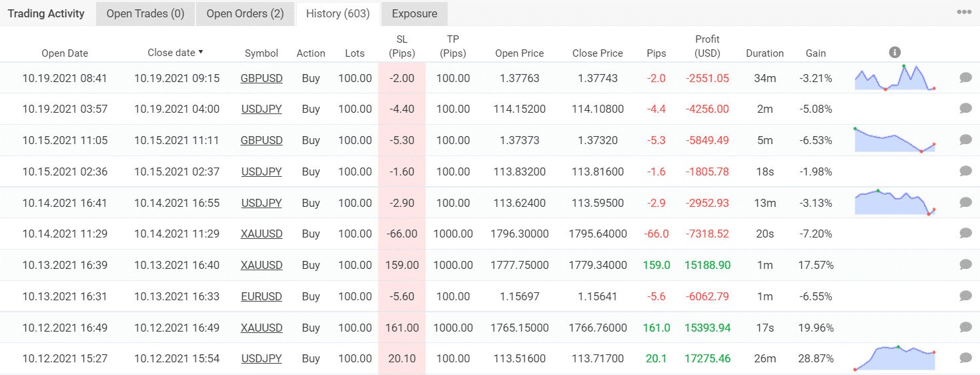Sort by the Lots column header
The width and height of the screenshot is (980, 375).
point(355,53)
